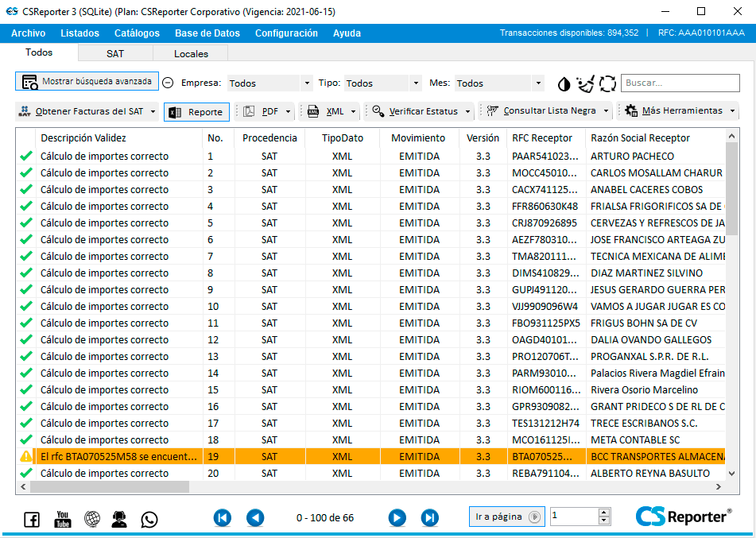This screenshot has height=538, width=756.
Task: Click the CS Reporter logo
Action: pos(683,517)
